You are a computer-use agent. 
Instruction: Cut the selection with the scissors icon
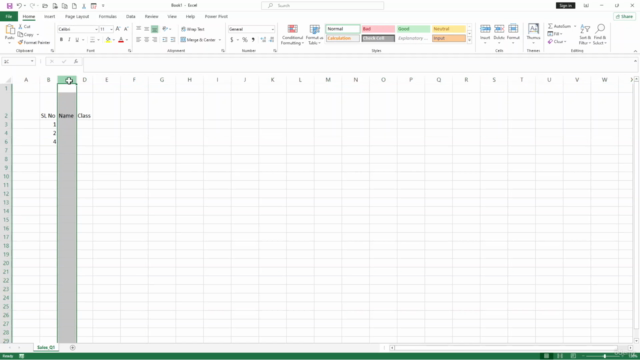24,27
